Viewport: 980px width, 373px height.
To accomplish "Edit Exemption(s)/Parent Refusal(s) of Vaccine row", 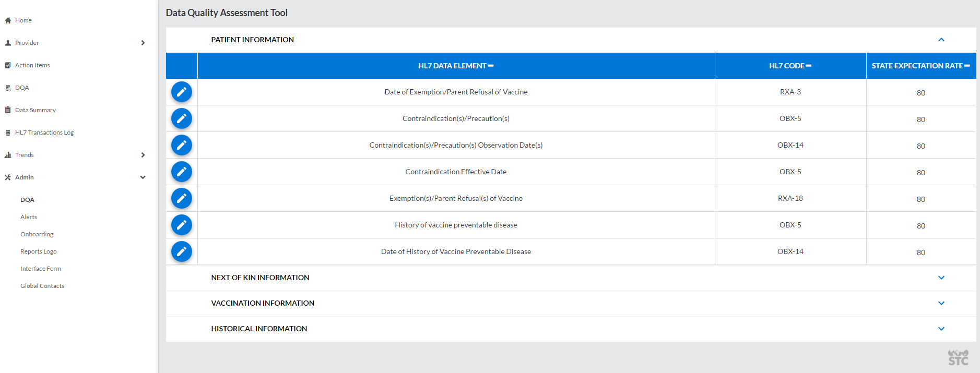I will click(182, 198).
